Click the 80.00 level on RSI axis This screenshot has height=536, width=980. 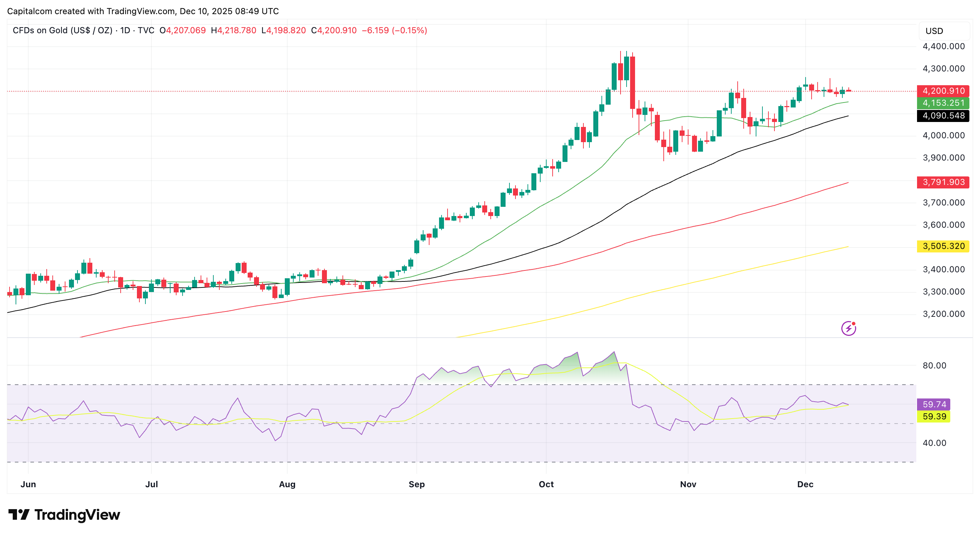[934, 365]
